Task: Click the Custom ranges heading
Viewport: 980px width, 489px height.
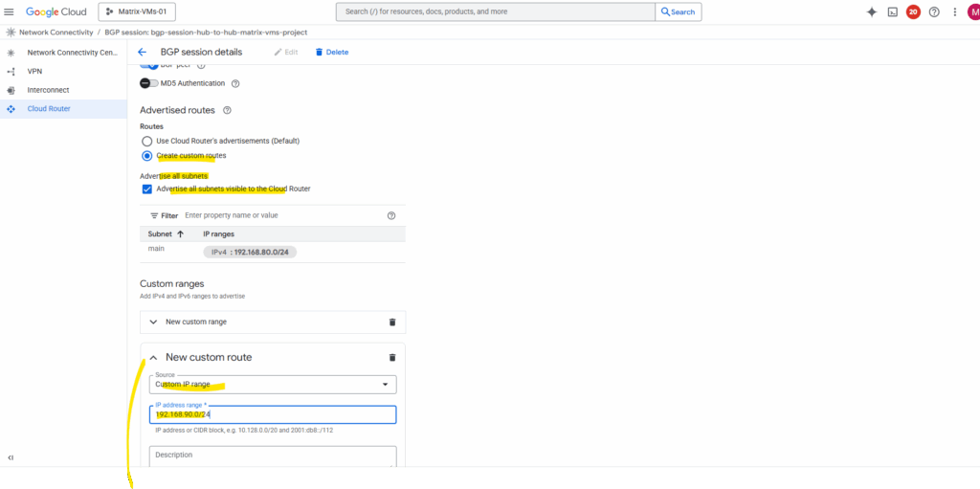Action: 172,284
